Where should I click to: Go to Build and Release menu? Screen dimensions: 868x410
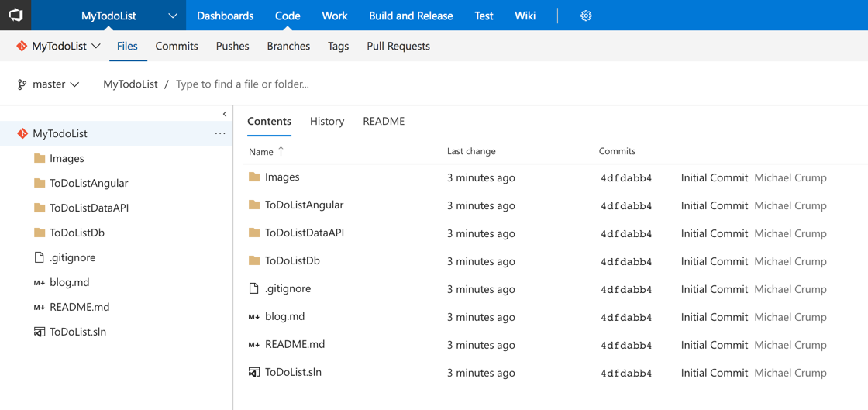tap(411, 16)
